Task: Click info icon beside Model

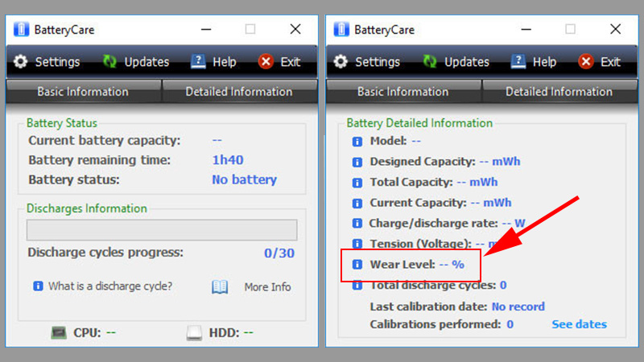Action: pos(357,142)
